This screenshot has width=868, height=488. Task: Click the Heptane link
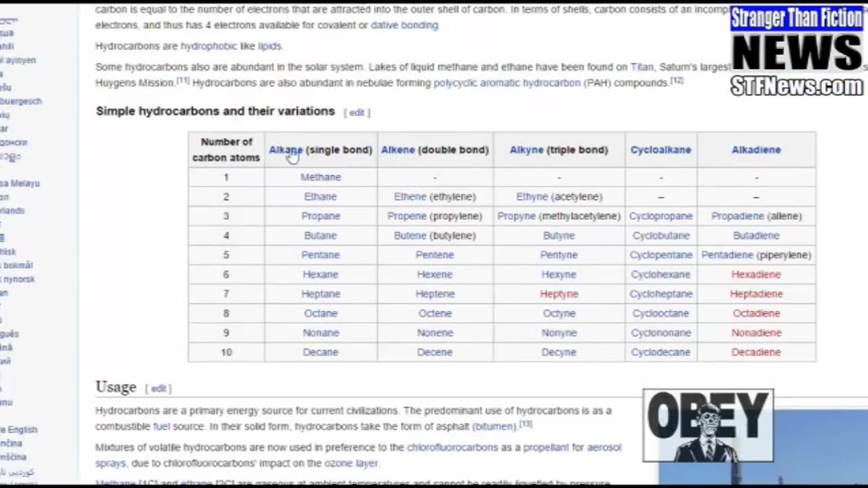click(321, 294)
